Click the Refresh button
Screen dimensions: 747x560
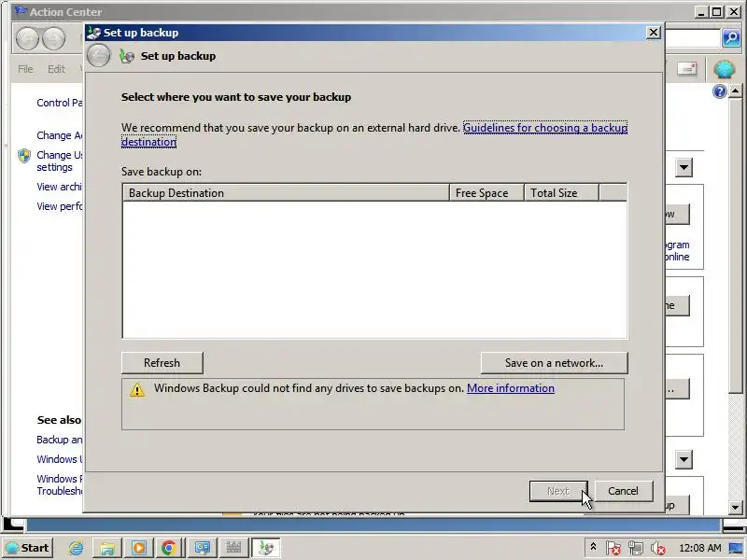click(x=162, y=363)
